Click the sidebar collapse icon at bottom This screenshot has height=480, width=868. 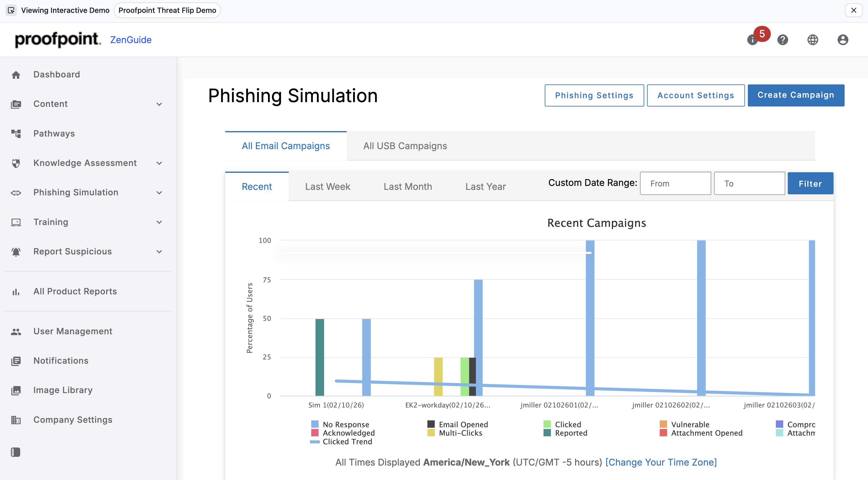coord(16,452)
